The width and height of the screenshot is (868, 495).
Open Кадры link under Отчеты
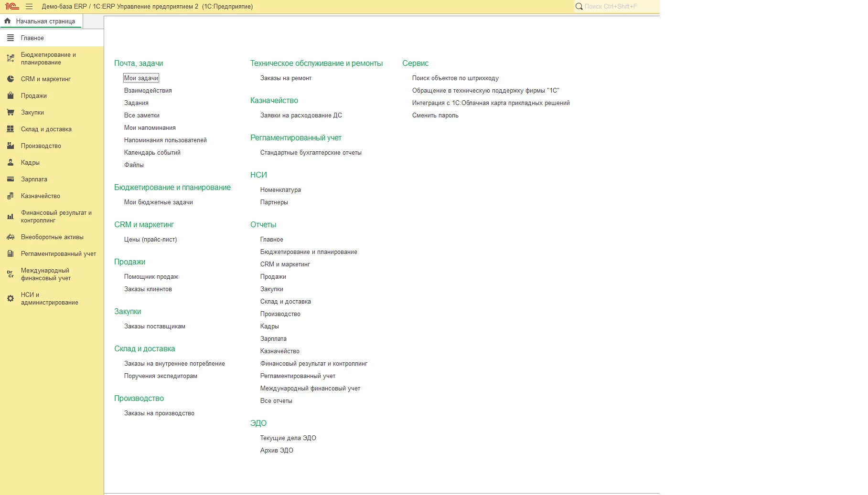coord(269,326)
